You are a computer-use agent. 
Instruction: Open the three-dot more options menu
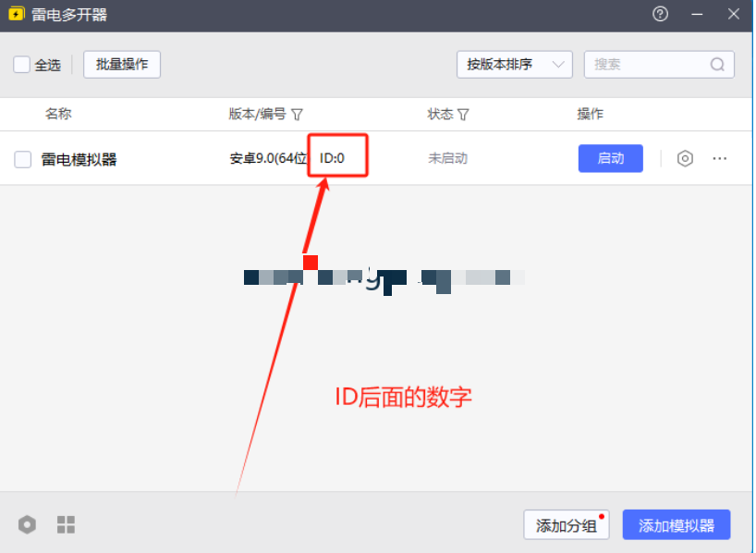point(719,158)
